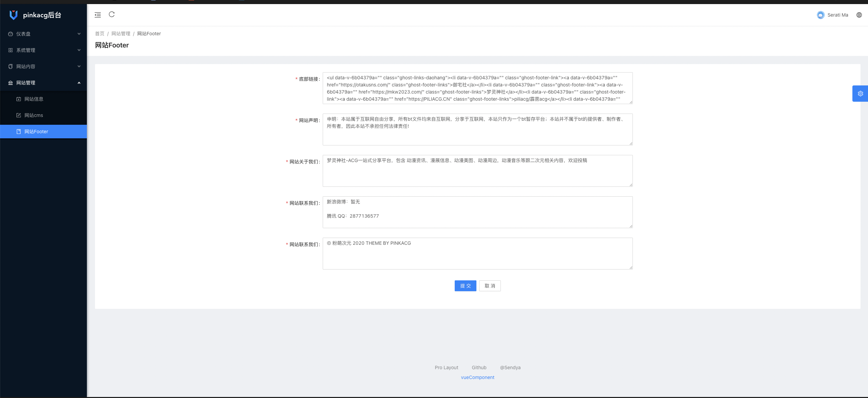The width and height of the screenshot is (868, 398).
Task: Select the 网站Footer menu item
Action: point(36,132)
